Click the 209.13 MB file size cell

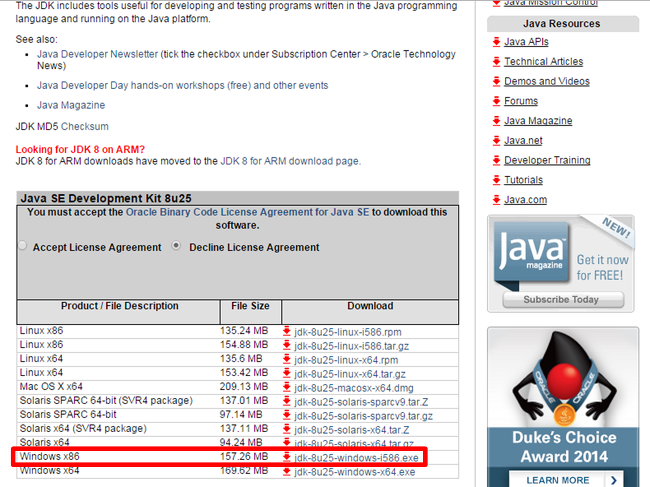click(x=244, y=387)
